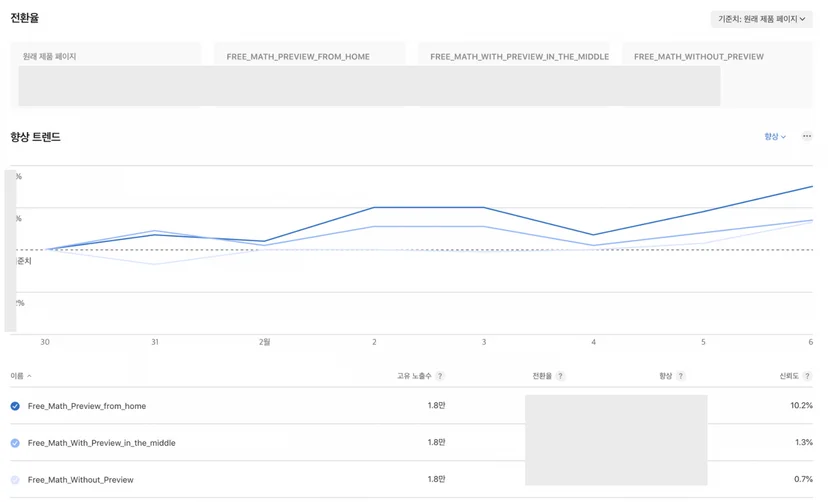Select FREE_MATH_WITH_PREVIEW_IN_THE_MIDDLE card

514,75
